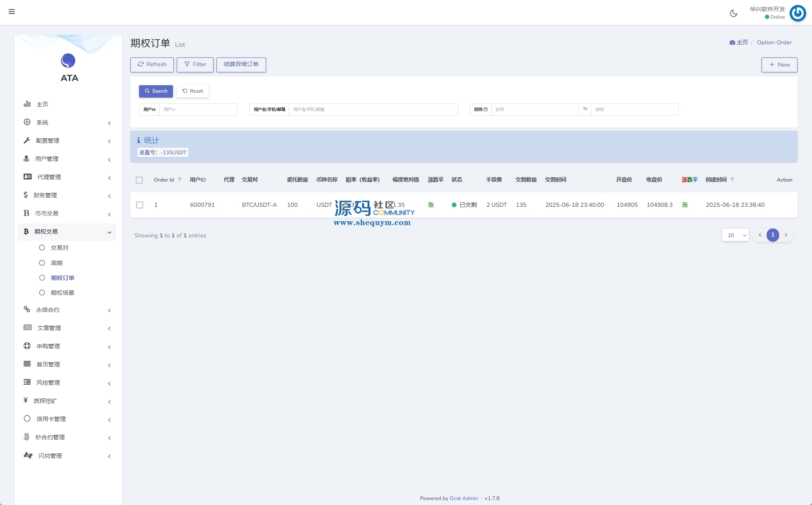Open the 交易对 submenu item

tap(59, 248)
